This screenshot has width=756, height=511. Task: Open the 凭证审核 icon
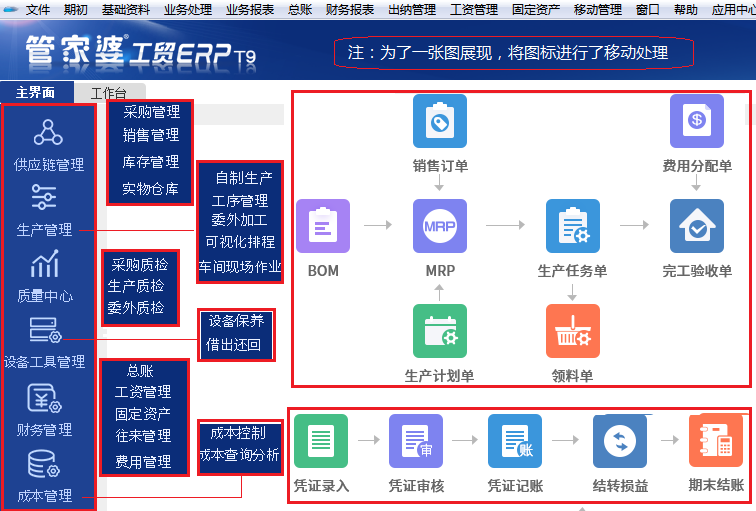pyautogui.click(x=416, y=441)
